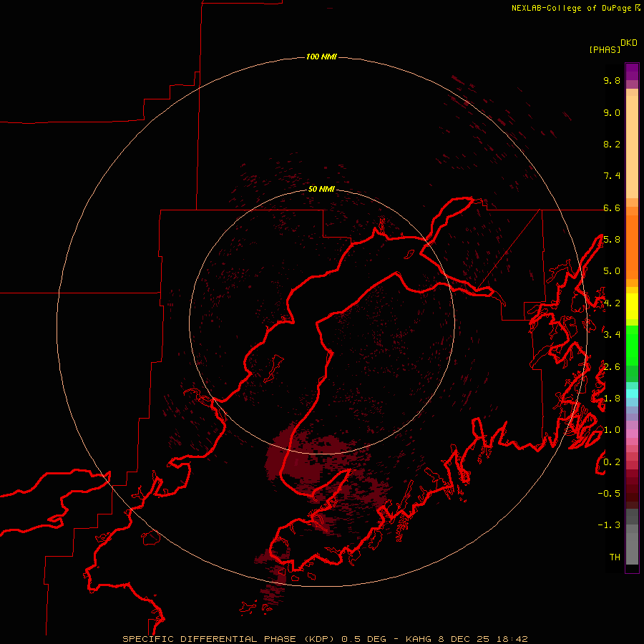
Task: Click the 3.4 scale value
Action: [612, 334]
